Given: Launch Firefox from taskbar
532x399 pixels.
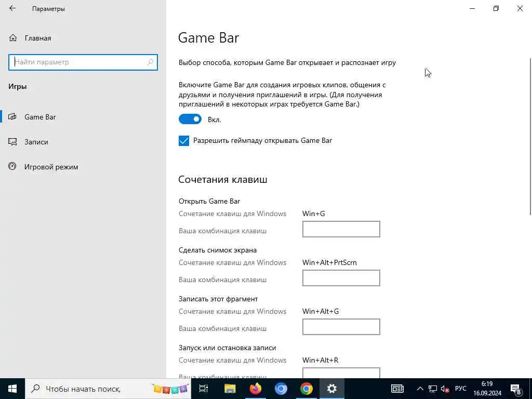Looking at the screenshot, I should (256, 389).
